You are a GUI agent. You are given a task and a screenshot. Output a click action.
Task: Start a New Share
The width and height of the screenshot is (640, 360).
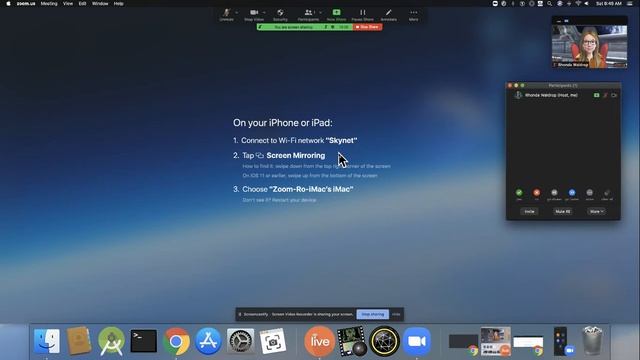tap(336, 15)
